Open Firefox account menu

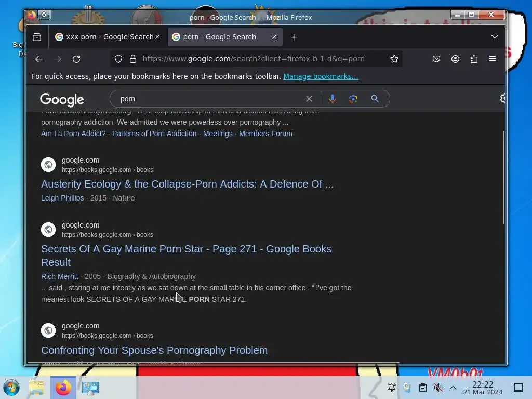point(455,59)
